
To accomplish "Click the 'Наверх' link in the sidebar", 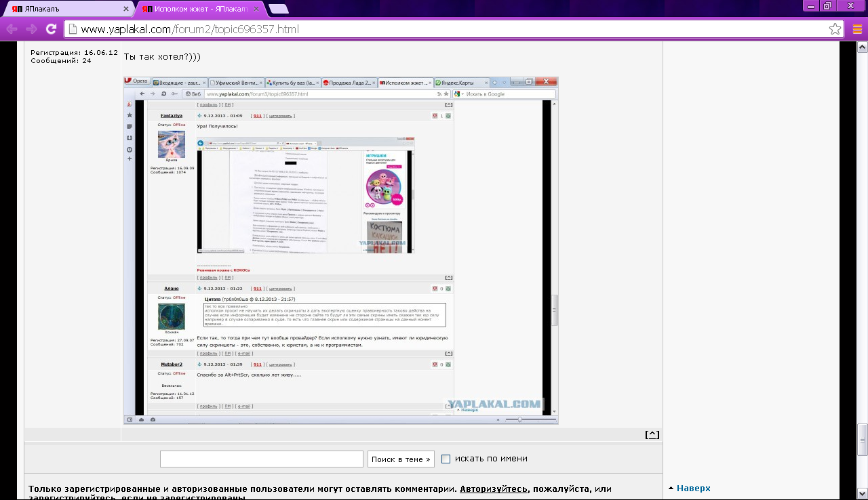I will pos(693,488).
